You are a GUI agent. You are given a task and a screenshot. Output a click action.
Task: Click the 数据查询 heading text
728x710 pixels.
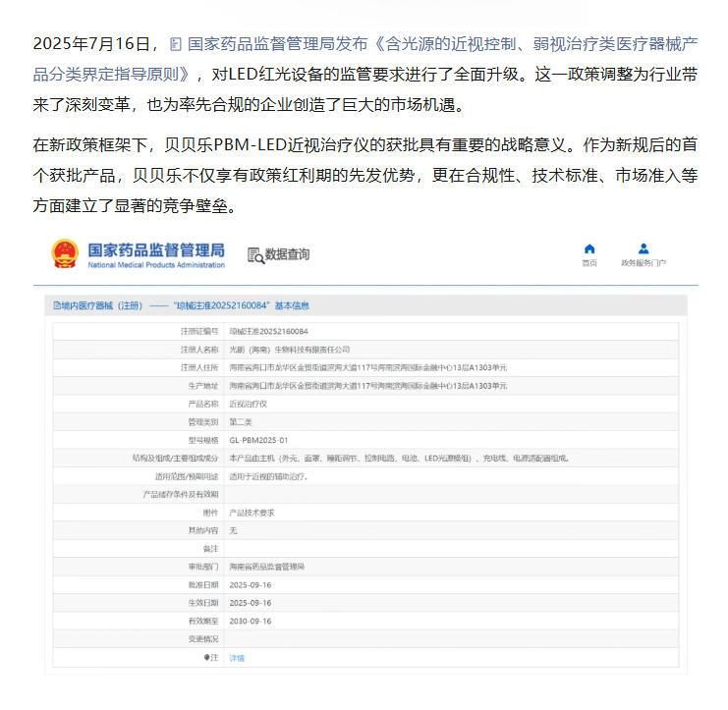[x=287, y=255]
